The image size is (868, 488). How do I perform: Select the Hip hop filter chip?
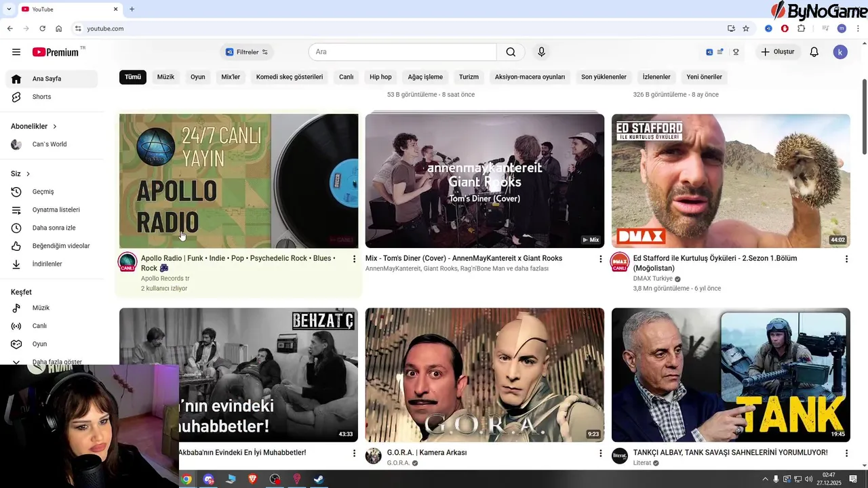point(380,77)
